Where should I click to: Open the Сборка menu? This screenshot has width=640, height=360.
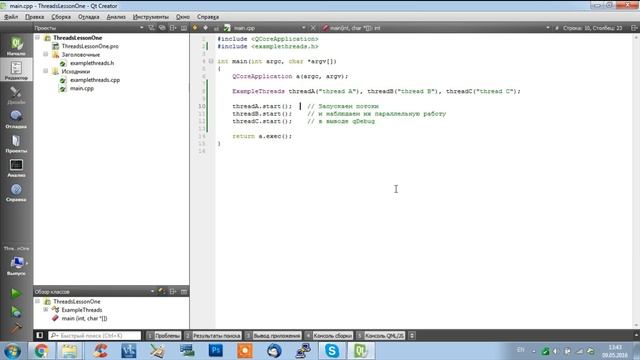[x=61, y=17]
